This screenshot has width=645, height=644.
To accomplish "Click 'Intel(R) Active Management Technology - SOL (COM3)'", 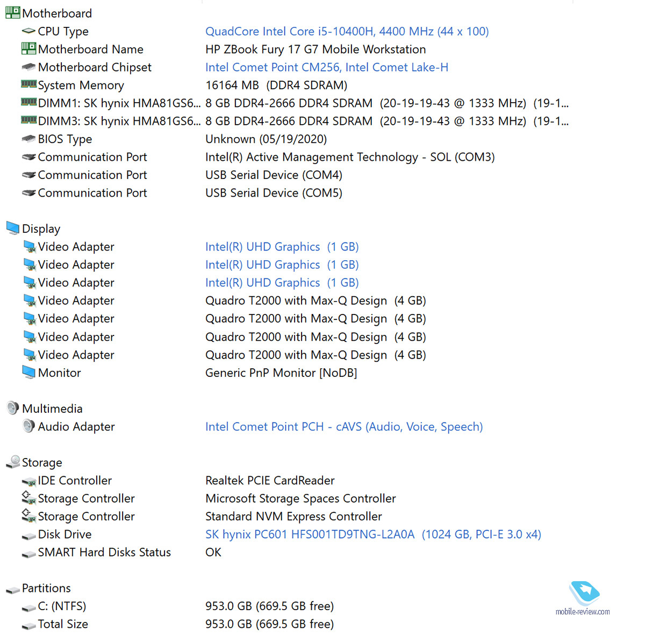I will click(350, 157).
